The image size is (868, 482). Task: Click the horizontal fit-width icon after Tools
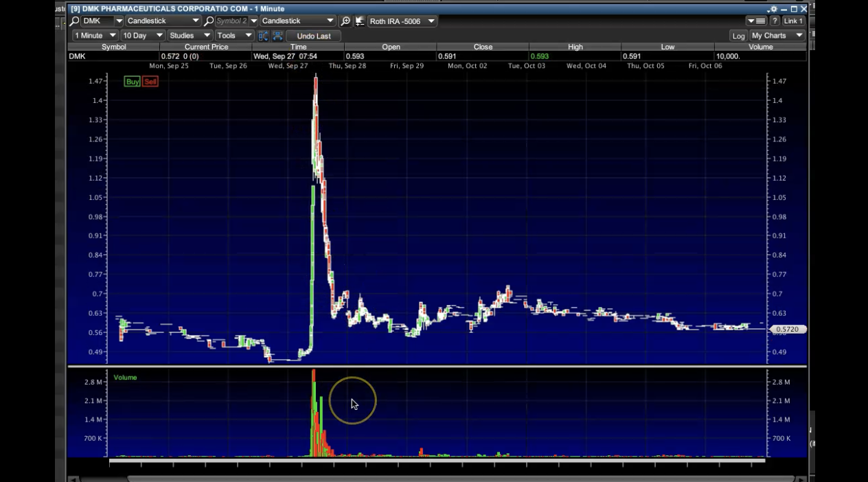coord(277,36)
